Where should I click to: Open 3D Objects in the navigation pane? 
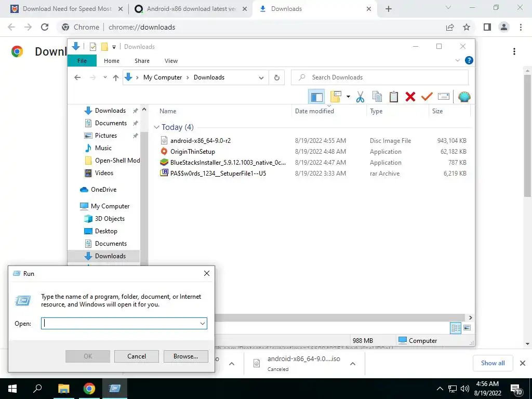pyautogui.click(x=110, y=219)
